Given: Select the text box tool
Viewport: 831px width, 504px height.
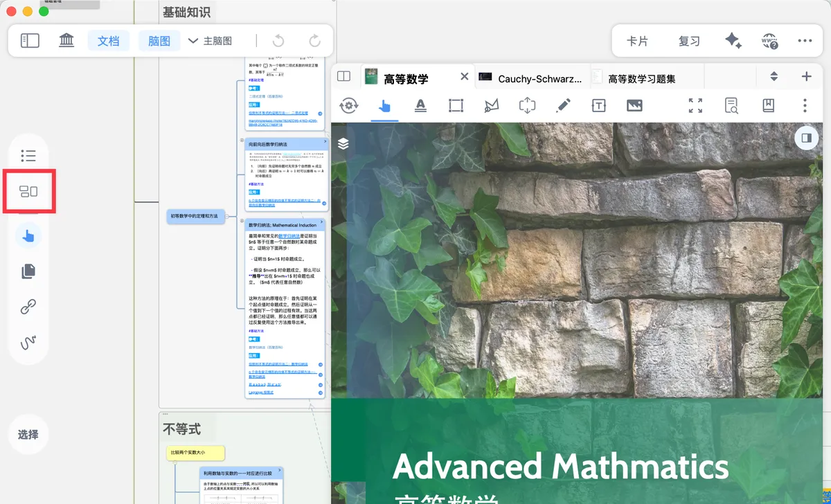Looking at the screenshot, I should pyautogui.click(x=599, y=105).
